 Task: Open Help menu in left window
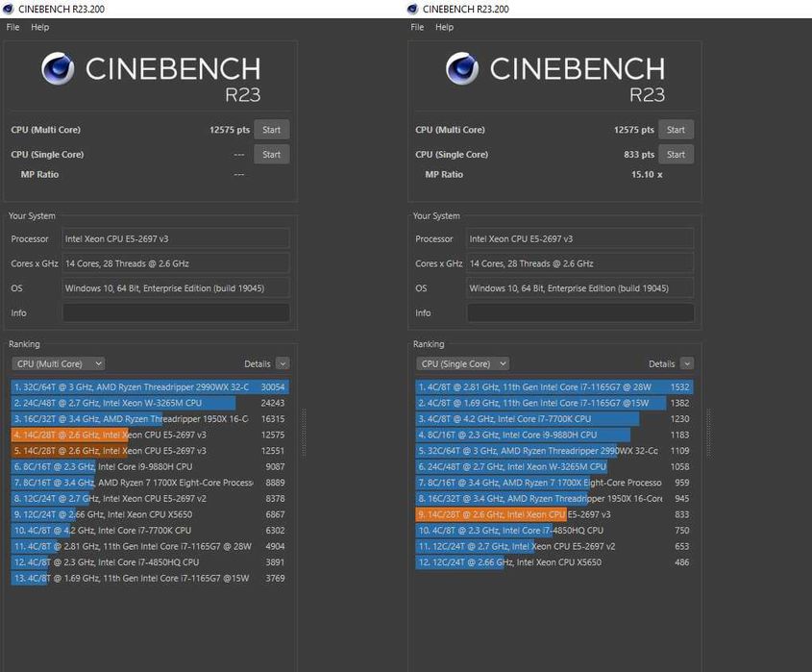tap(39, 27)
